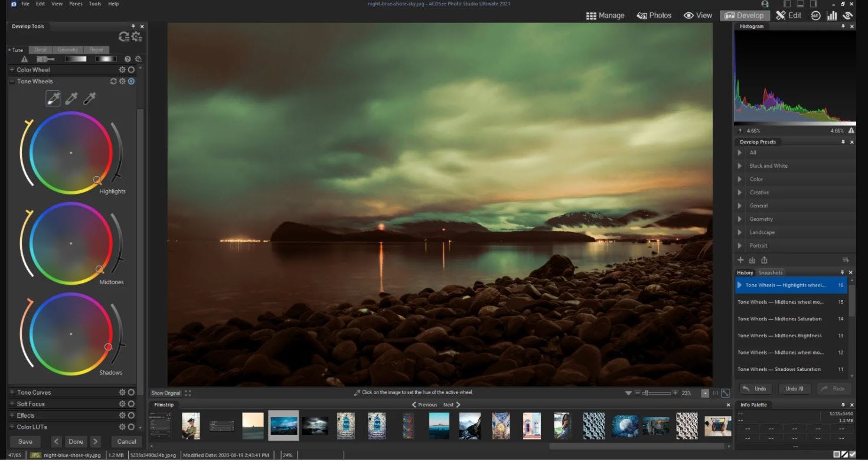Expand the Tone Curves section
The height and width of the screenshot is (462, 868).
(x=12, y=392)
